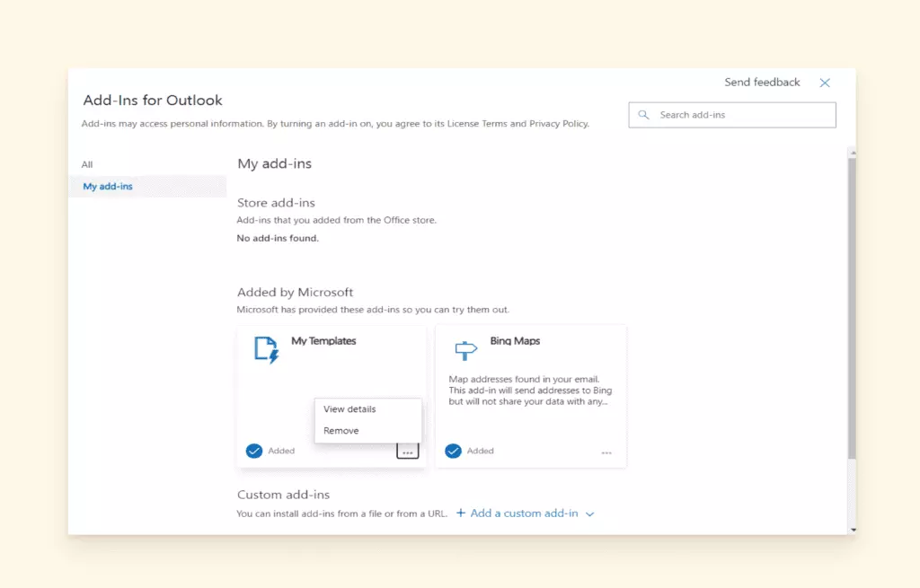Toggle the Added checkmark on Bing Maps
The image size is (920, 588).
click(x=454, y=451)
